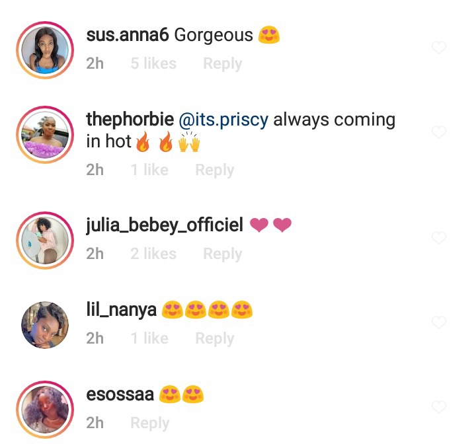
Task: Like lil_nanya's comment heart icon
Action: click(439, 322)
